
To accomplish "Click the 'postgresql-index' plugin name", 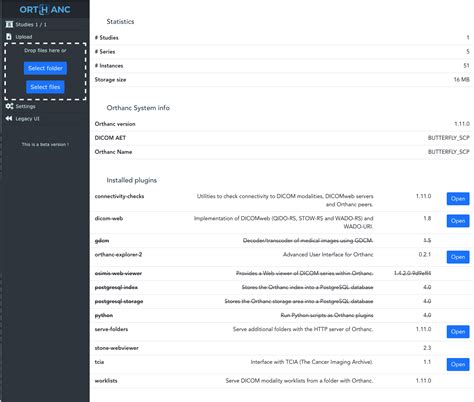I will click(116, 287).
